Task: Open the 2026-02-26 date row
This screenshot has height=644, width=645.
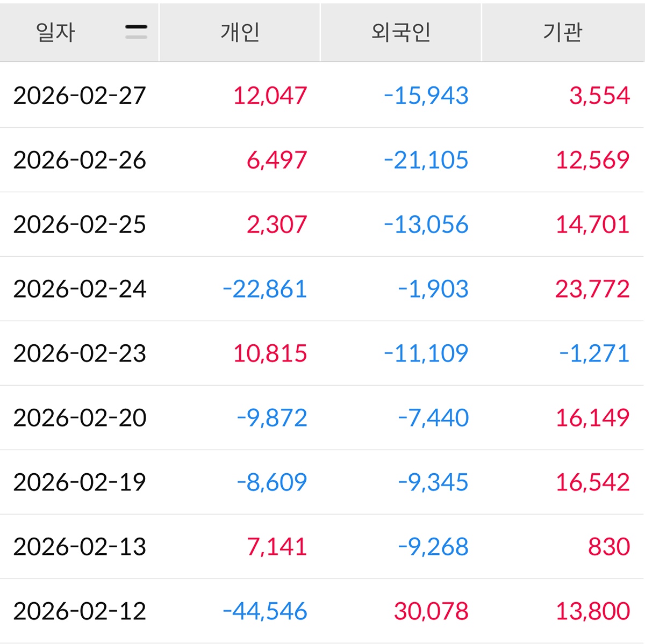Action: pyautogui.click(x=322, y=160)
